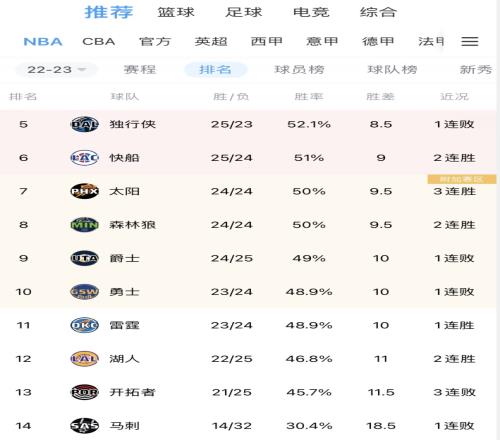Open the hamburger menu for more leagues
Screen dimensions: 500x440
point(470,41)
